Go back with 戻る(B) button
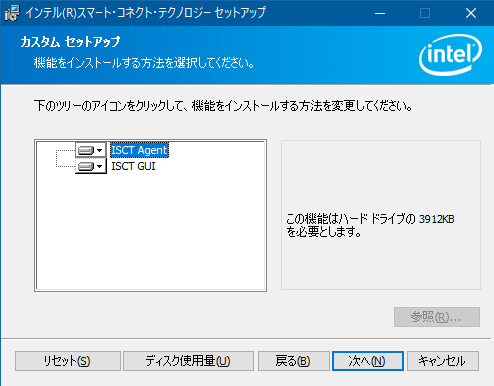This screenshot has width=494, height=386. [293, 361]
